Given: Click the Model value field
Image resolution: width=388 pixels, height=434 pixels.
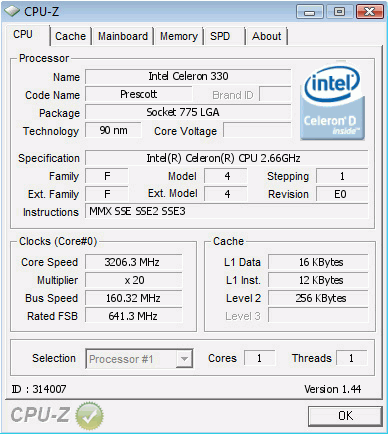Looking at the screenshot, I should (x=226, y=176).
